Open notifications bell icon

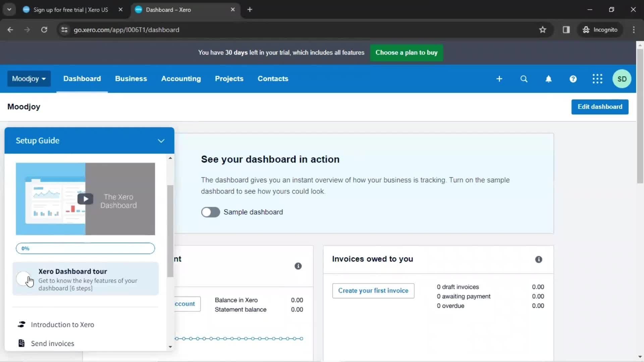coord(548,79)
